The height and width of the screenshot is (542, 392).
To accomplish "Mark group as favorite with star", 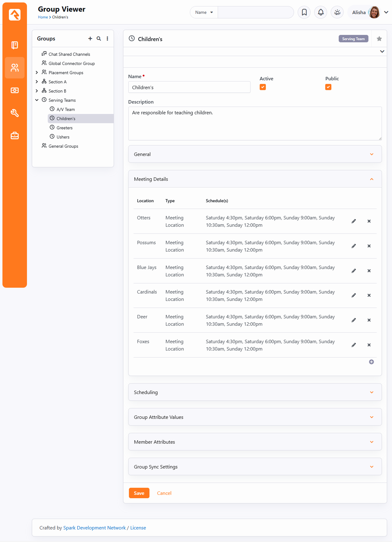I will pos(379,39).
